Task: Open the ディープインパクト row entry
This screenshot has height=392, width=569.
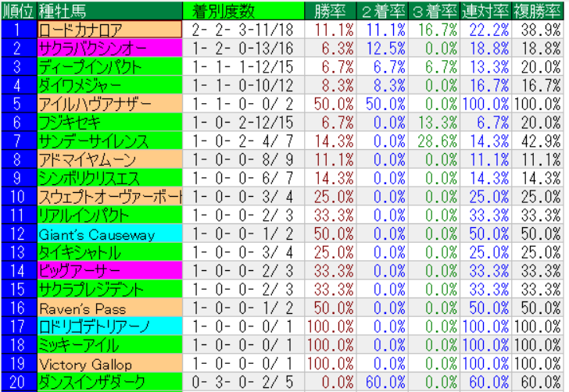Action: click(x=109, y=67)
